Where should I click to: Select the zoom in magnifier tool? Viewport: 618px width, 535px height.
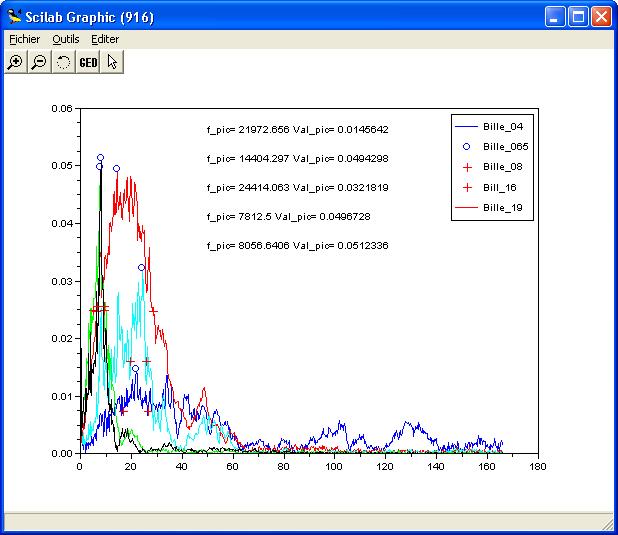coord(15,62)
